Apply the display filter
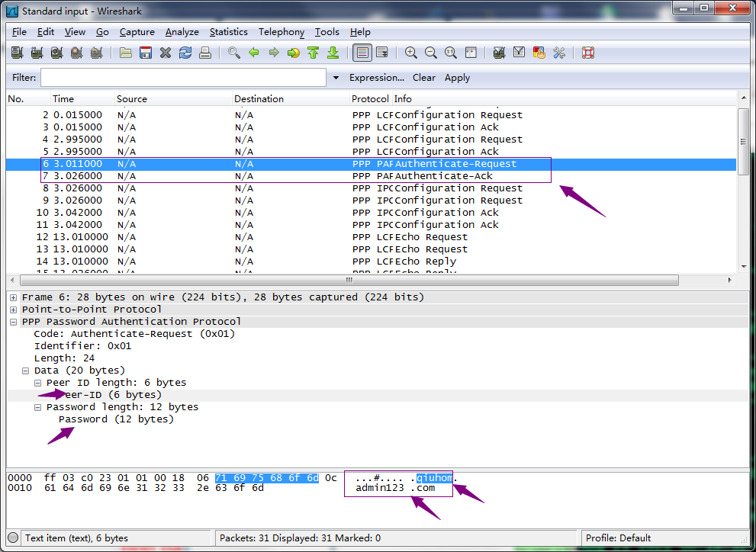The height and width of the screenshot is (552, 756). click(x=457, y=78)
